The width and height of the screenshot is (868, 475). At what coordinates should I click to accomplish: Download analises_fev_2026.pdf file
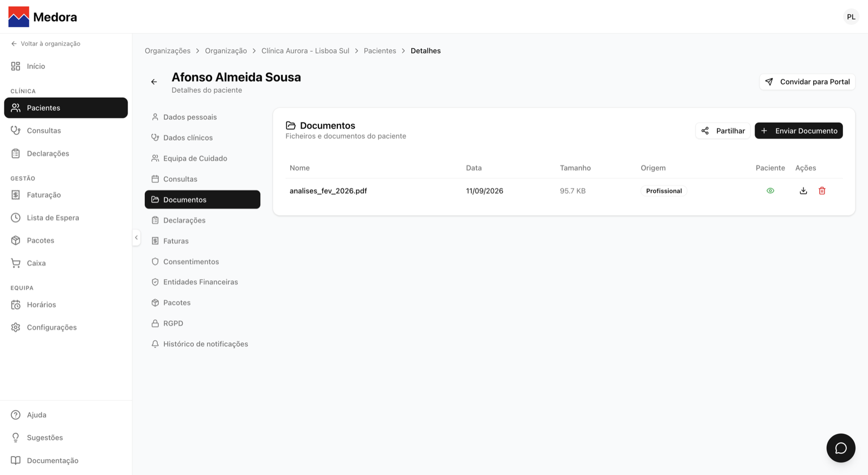point(803,191)
